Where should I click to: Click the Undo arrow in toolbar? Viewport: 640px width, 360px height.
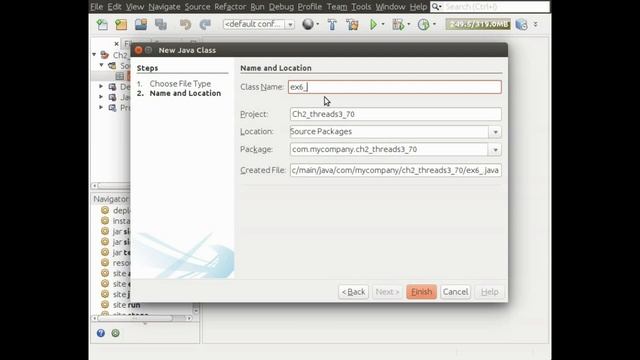(x=185, y=24)
